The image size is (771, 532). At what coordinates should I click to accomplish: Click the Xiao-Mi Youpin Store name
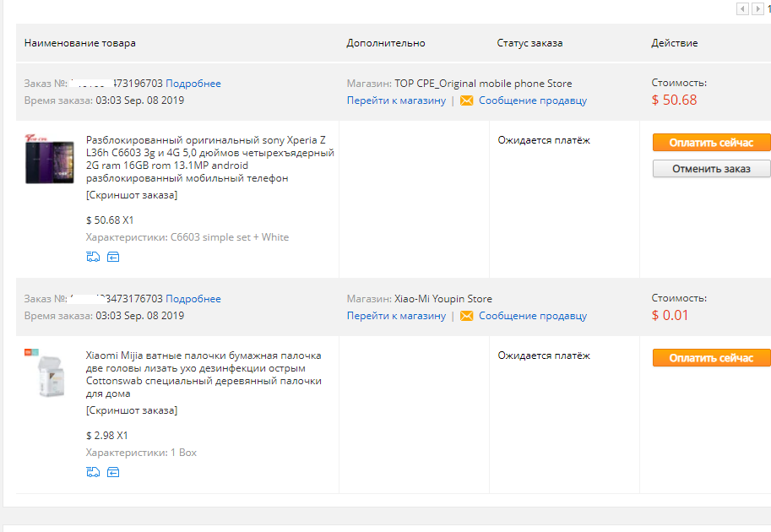443,299
